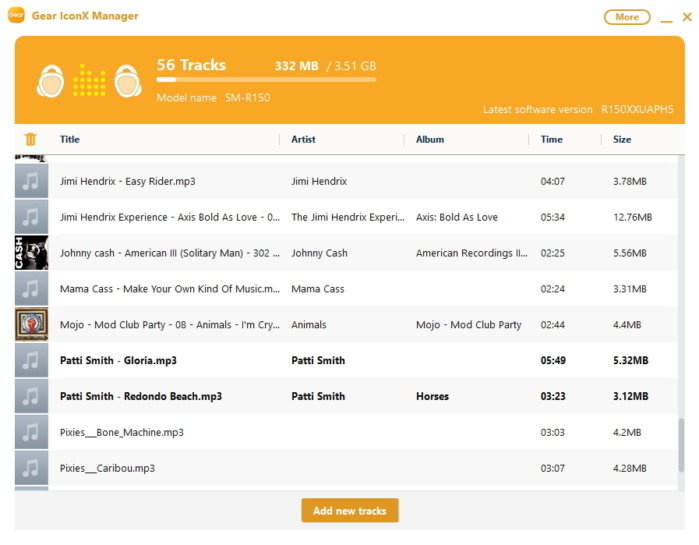Sort tracks by Time column header

point(551,139)
